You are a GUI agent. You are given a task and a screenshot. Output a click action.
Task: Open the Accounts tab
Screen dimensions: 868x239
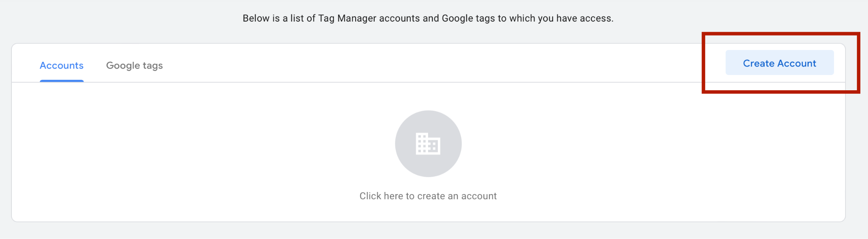click(x=61, y=66)
